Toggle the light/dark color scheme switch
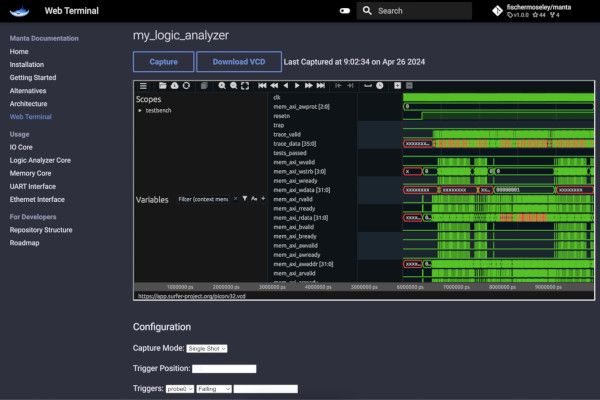 [x=345, y=11]
